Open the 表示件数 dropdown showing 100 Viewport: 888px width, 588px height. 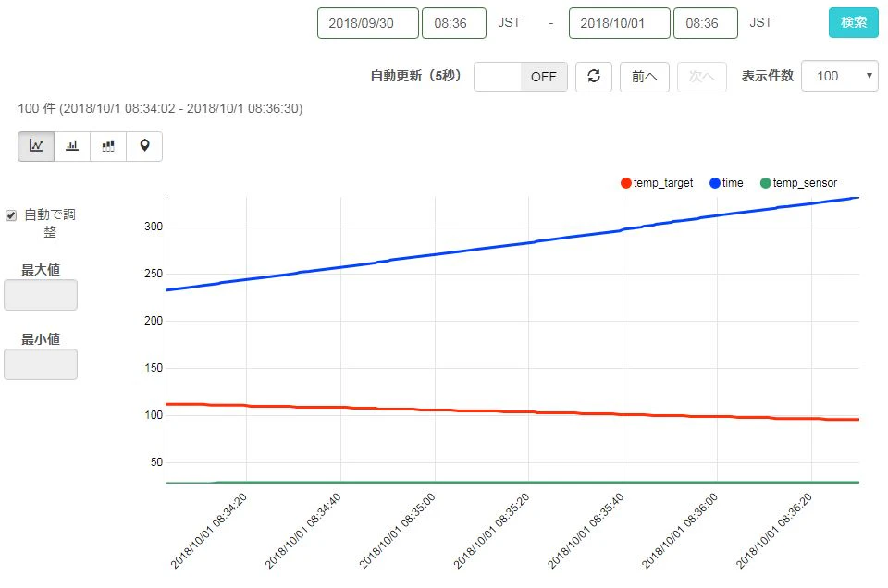tap(840, 76)
